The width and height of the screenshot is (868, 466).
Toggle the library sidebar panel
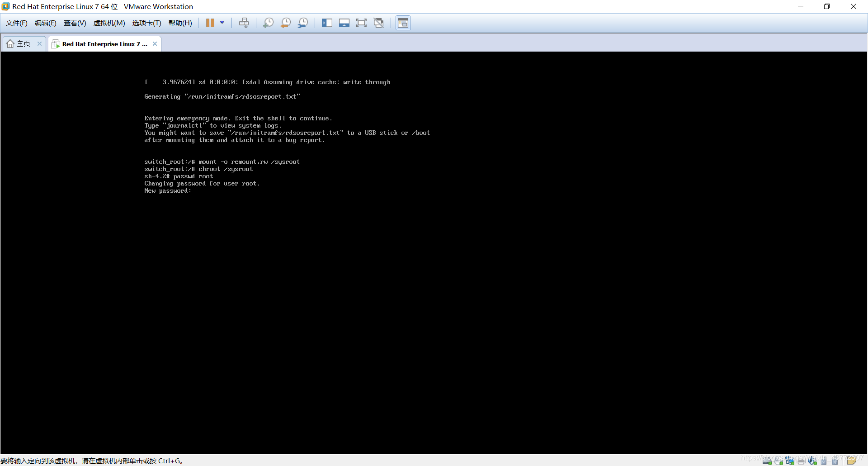(x=327, y=23)
